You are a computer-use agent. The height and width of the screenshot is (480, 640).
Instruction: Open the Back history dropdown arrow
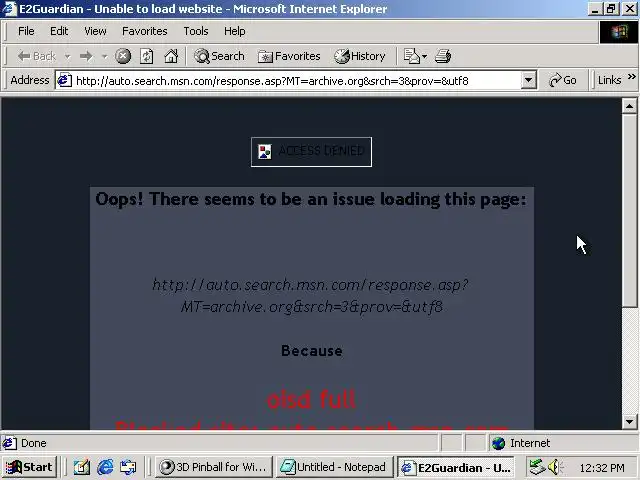[x=67, y=56]
